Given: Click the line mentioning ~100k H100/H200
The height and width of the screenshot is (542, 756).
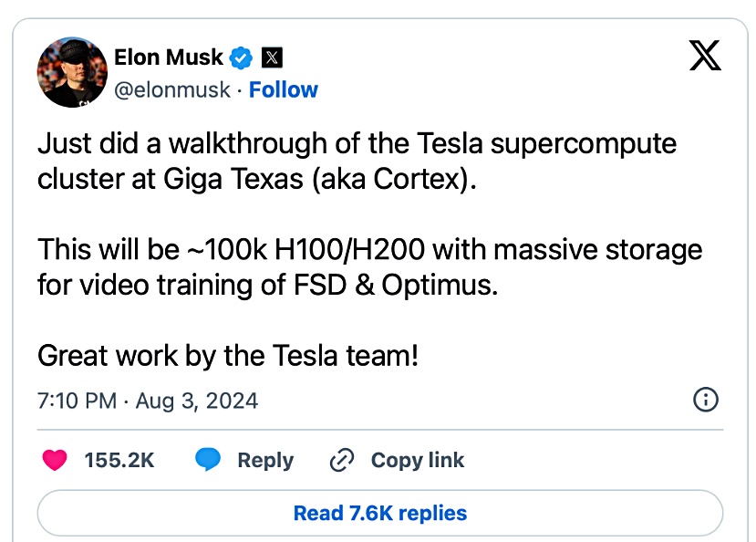Looking at the screenshot, I should tap(370, 250).
